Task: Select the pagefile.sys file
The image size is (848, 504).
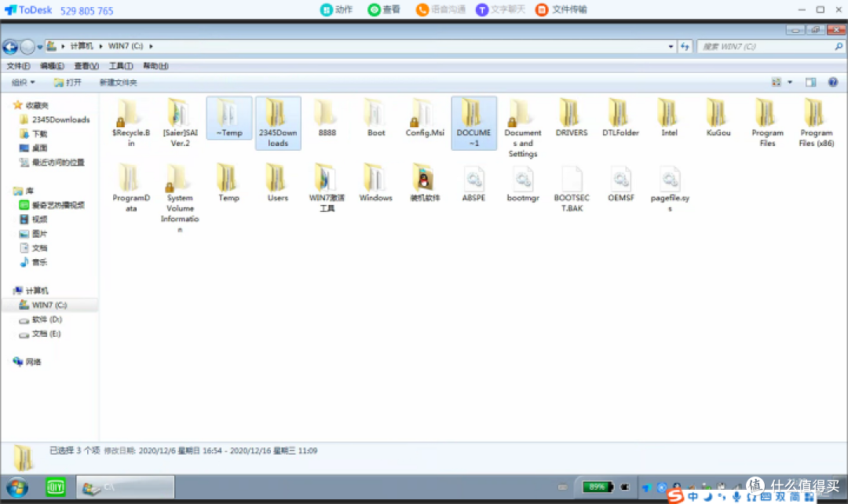Action: (670, 188)
